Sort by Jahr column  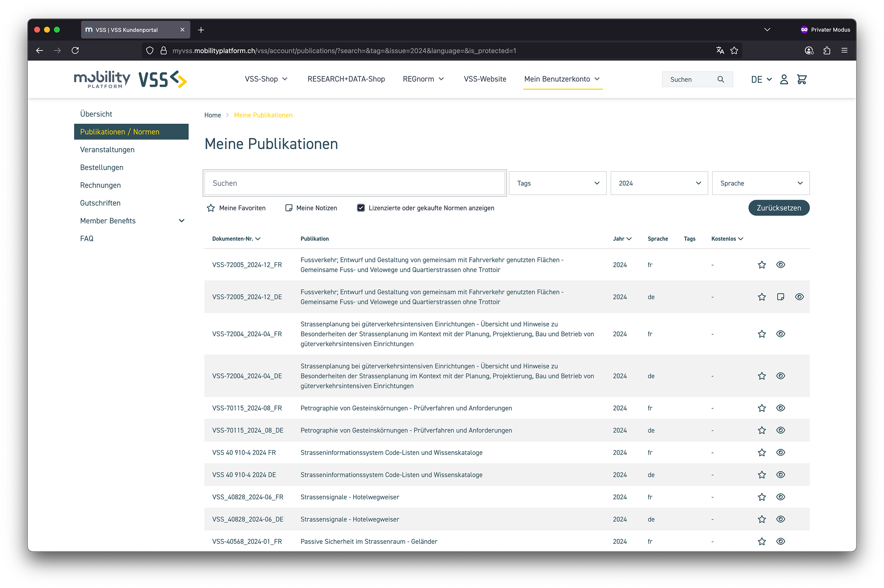point(622,239)
